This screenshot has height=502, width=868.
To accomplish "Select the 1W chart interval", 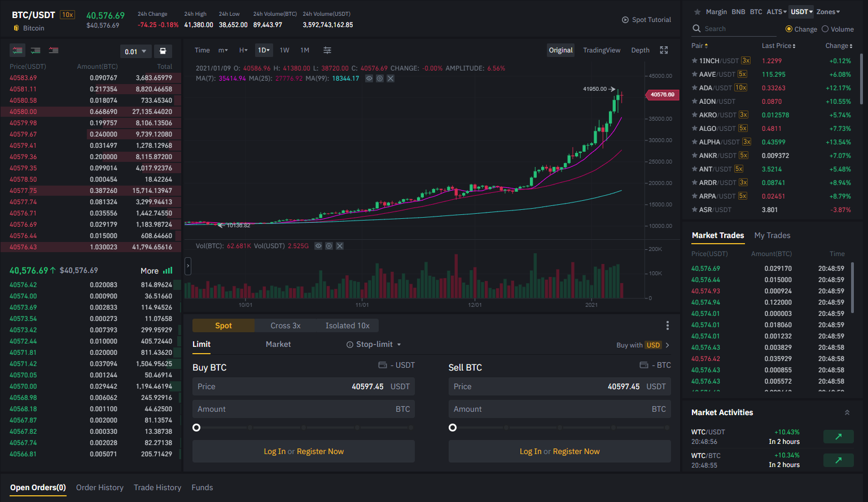I will [x=284, y=50].
